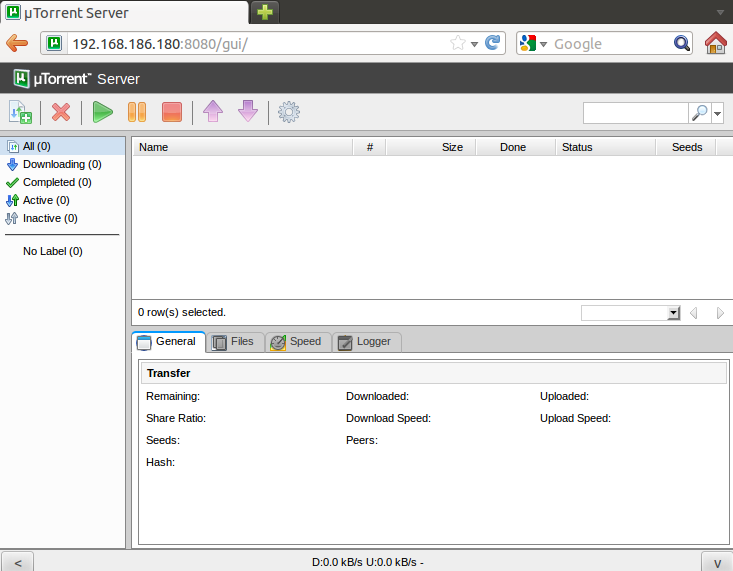
Task: Click the Add Torrent toolbar icon
Action: pyautogui.click(x=20, y=112)
